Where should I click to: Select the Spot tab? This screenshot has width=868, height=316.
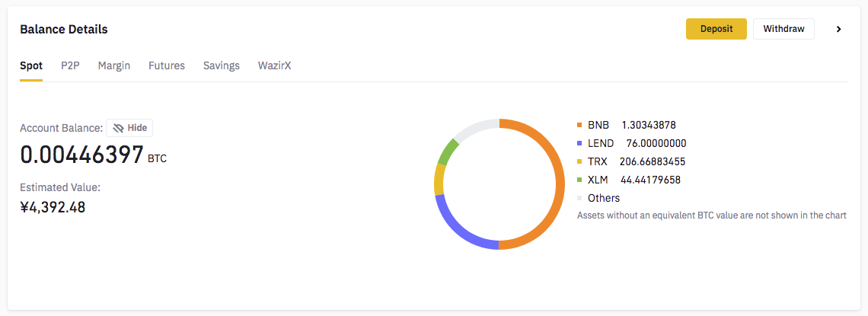coord(31,65)
